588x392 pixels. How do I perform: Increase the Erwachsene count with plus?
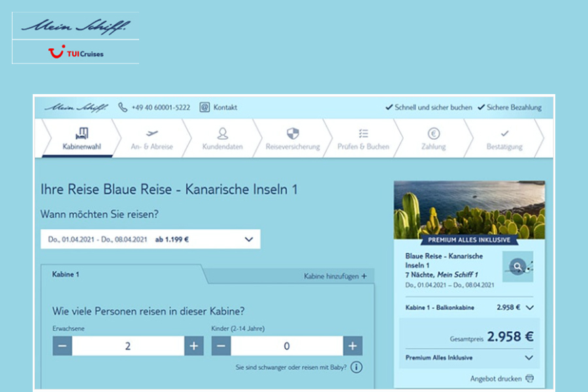pos(194,346)
